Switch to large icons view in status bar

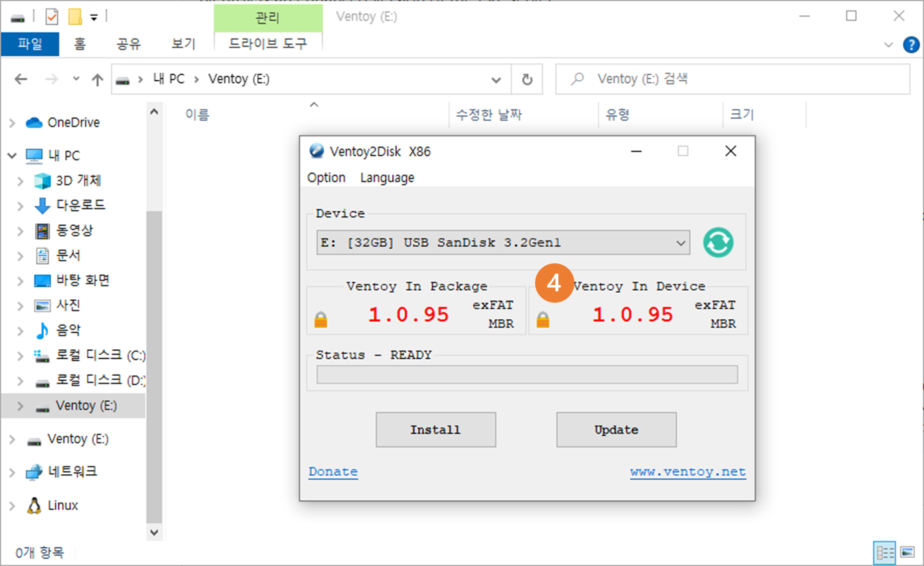[907, 552]
